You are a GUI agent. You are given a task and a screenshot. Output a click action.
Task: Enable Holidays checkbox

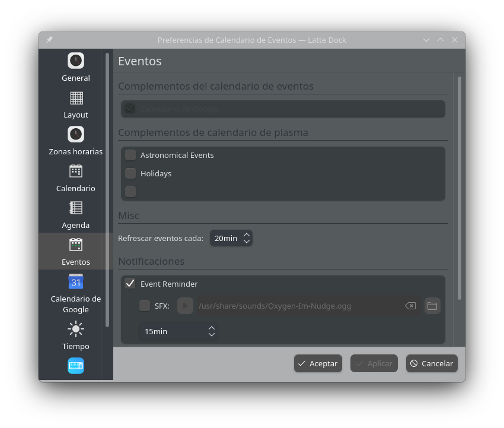(x=130, y=173)
